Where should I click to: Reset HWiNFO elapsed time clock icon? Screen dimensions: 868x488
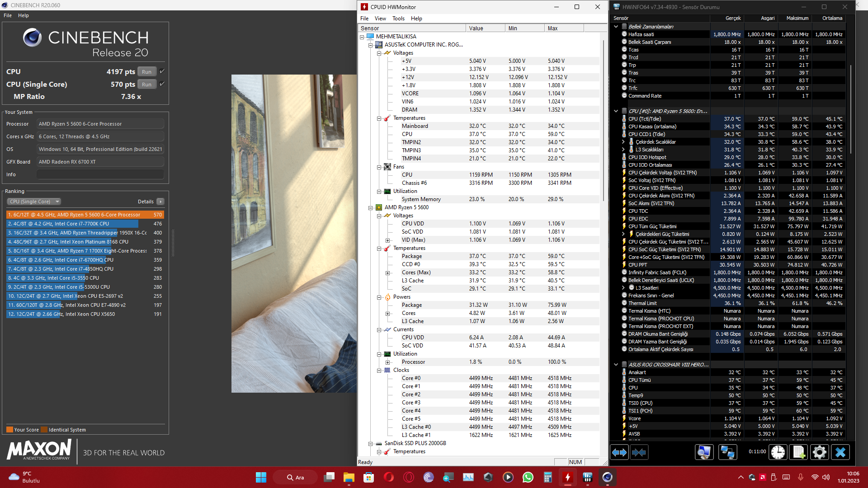[778, 452]
